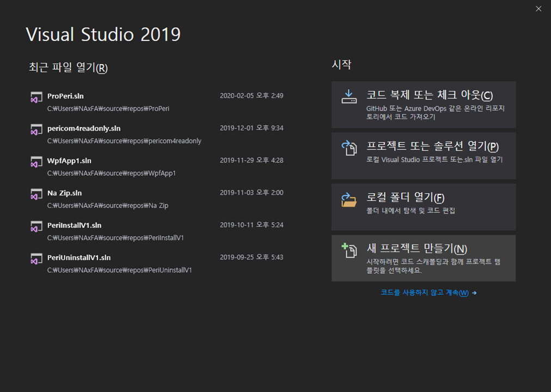
Task: Open recent solution Na Zip.sln
Action: click(157, 199)
